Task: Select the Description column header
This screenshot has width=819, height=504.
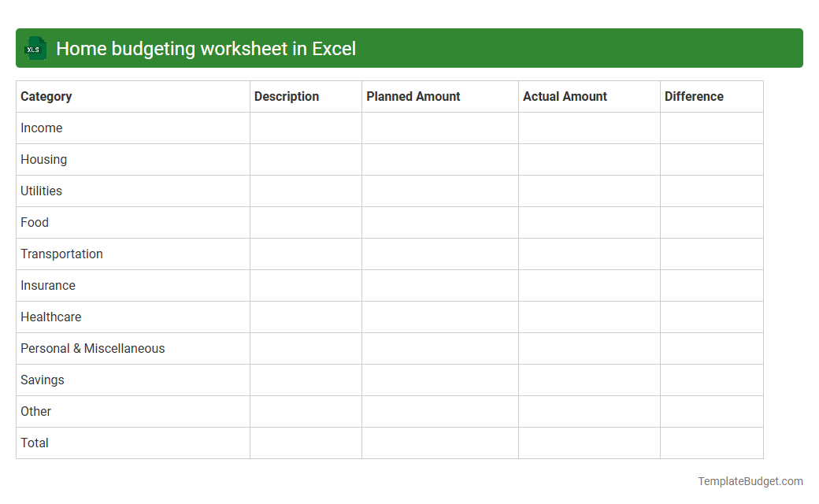Action: click(x=287, y=96)
